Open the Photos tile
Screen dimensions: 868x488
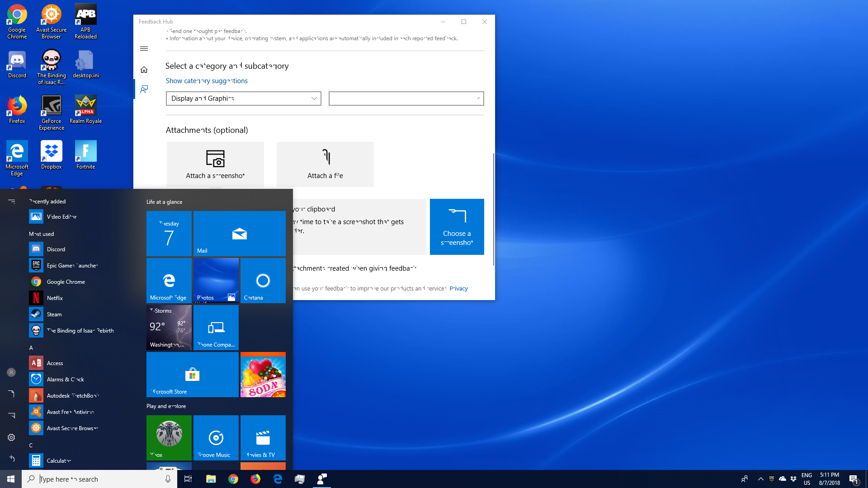[x=216, y=281]
